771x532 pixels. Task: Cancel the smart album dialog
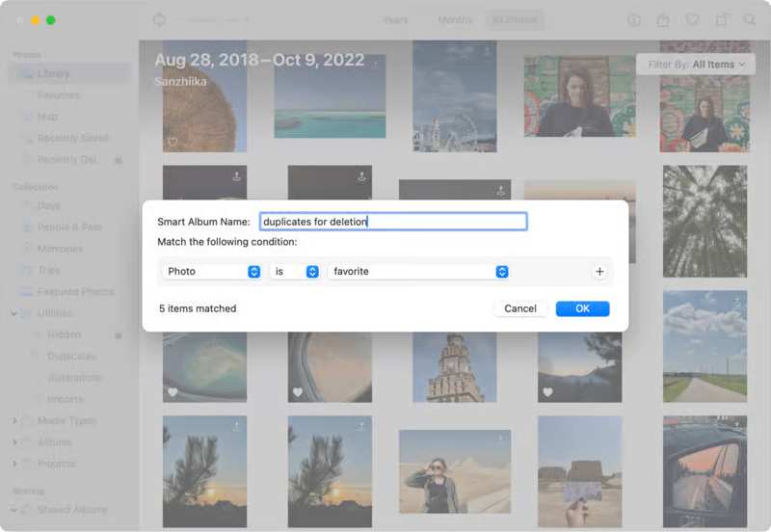520,308
